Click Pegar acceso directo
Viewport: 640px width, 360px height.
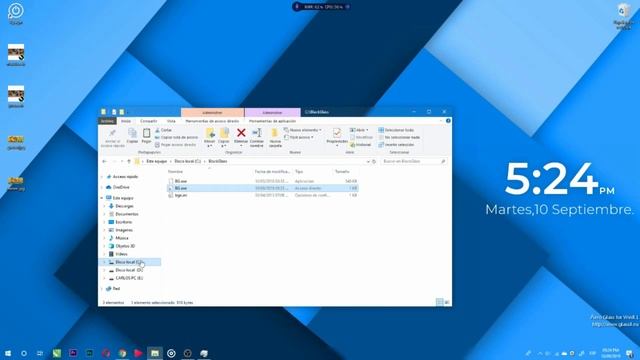pyautogui.click(x=176, y=145)
